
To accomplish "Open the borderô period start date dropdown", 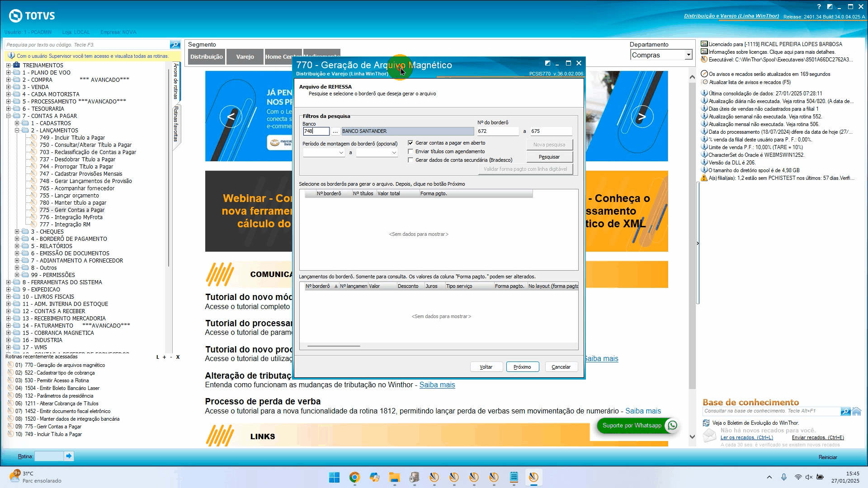I will [341, 153].
